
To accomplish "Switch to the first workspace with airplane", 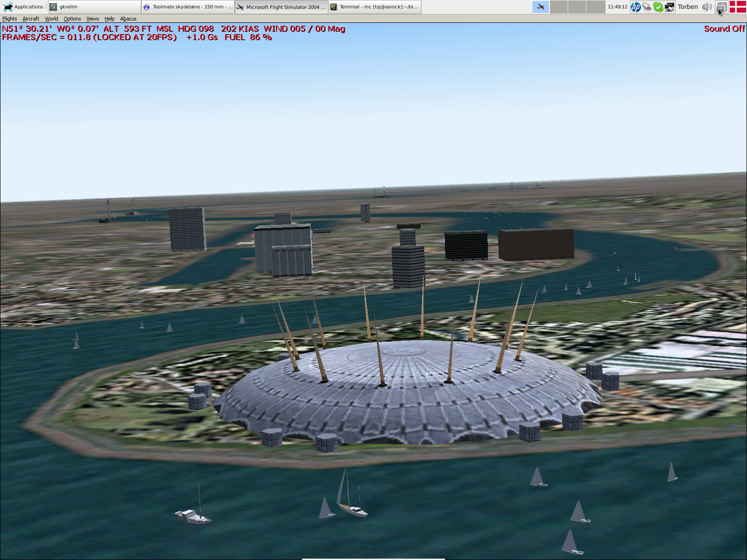I will tap(541, 7).
